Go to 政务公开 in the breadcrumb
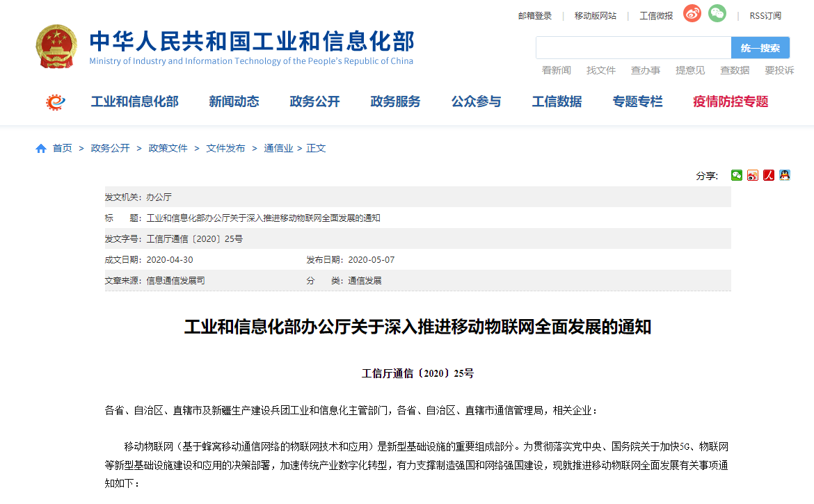 110,148
